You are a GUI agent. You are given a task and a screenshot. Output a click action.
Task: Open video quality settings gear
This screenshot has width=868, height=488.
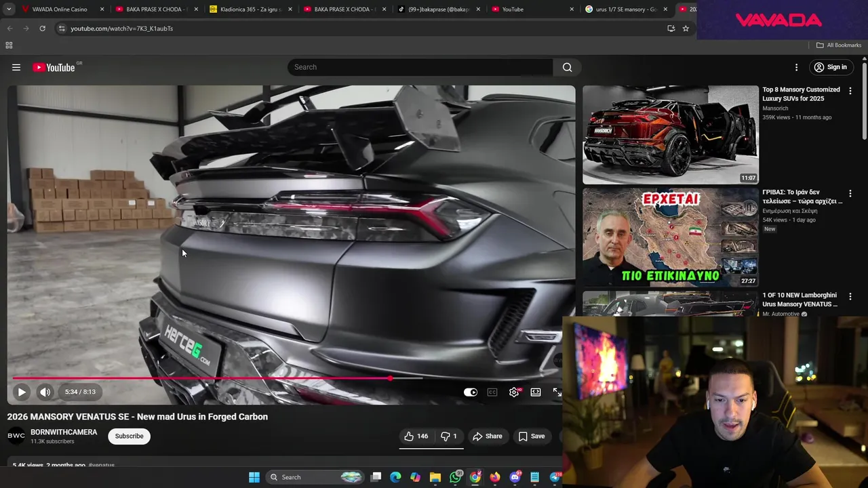pos(514,392)
